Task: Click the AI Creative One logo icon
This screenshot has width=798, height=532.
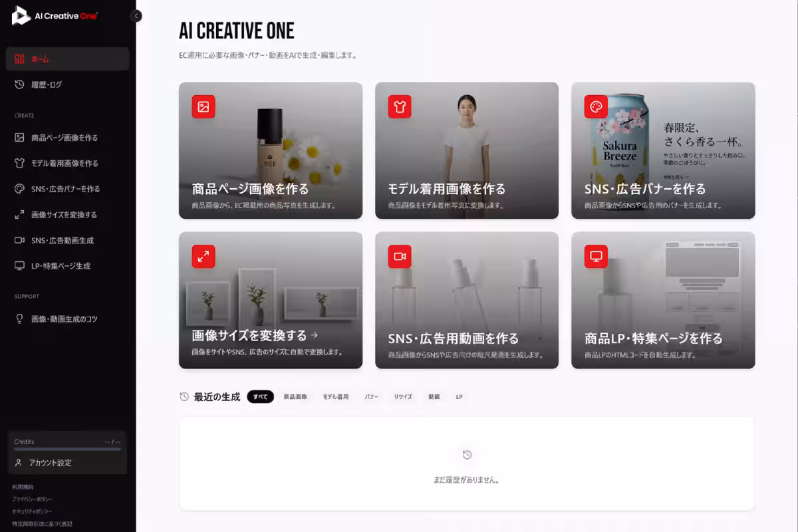Action: [21, 15]
